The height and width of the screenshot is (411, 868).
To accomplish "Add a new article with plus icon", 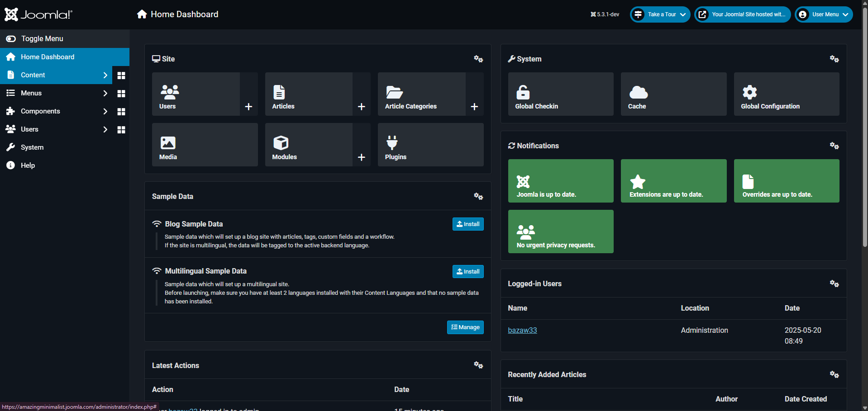I will [x=361, y=107].
